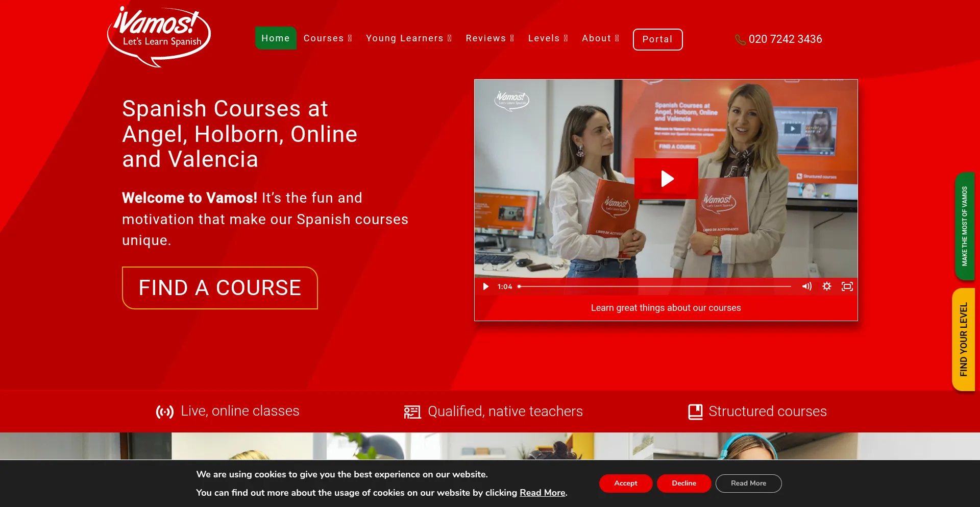Open the Home menu item
Screen dimensions: 980x507
(x=276, y=38)
